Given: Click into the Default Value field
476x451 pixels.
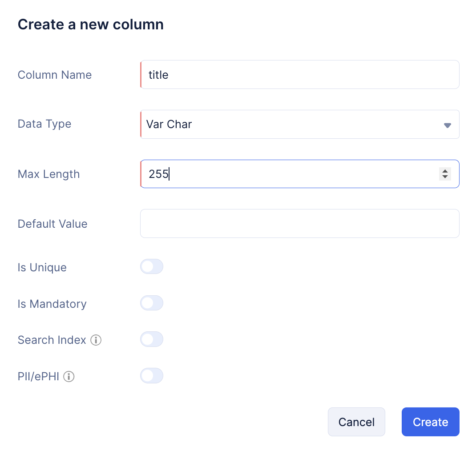Looking at the screenshot, I should coord(300,223).
